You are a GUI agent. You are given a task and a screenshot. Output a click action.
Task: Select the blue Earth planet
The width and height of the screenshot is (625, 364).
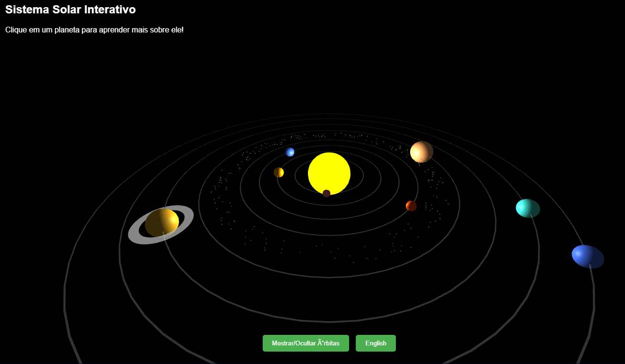(x=290, y=152)
